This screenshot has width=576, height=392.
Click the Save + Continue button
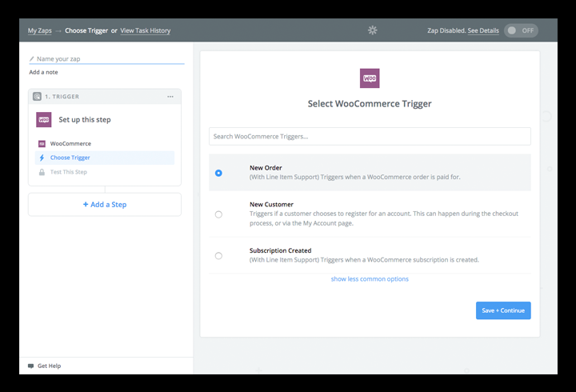502,310
